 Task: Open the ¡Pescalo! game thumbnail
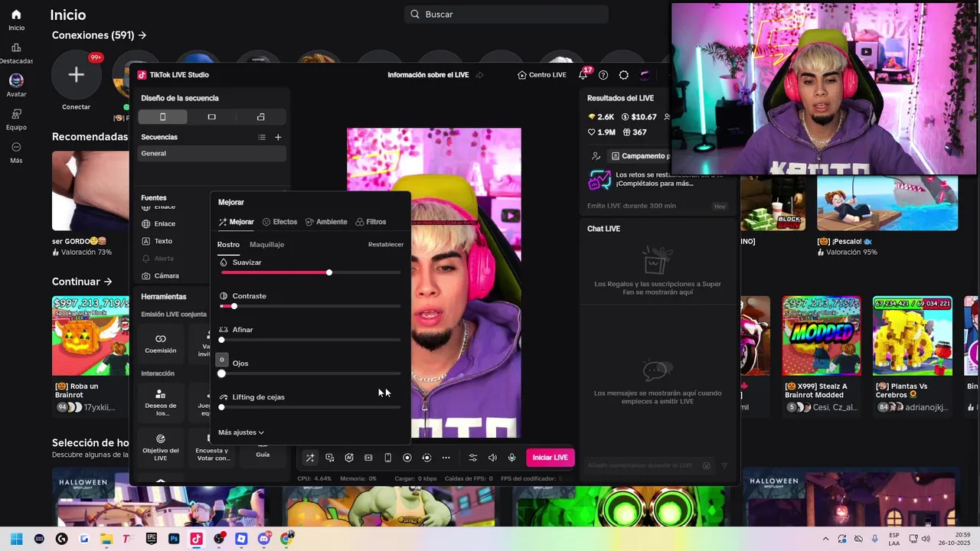pos(887,203)
